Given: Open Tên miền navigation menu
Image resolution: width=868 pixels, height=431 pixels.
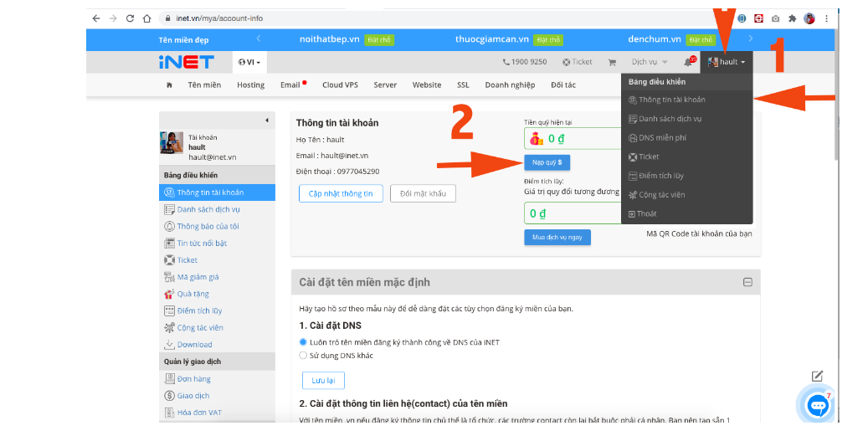Looking at the screenshot, I should pyautogui.click(x=204, y=85).
